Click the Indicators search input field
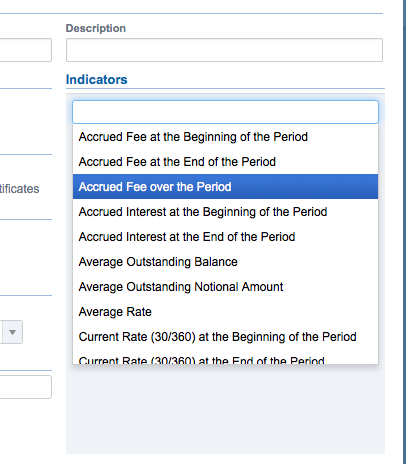This screenshot has height=464, width=406. pyautogui.click(x=225, y=112)
